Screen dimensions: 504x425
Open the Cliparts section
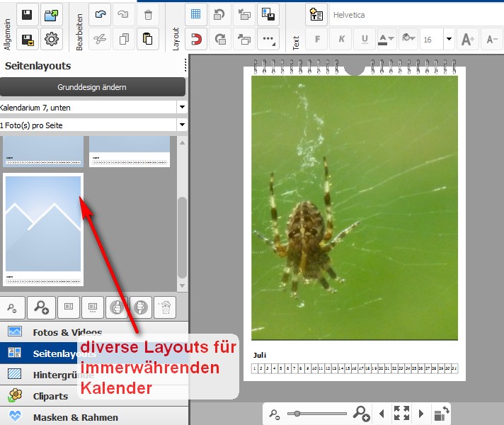52,396
